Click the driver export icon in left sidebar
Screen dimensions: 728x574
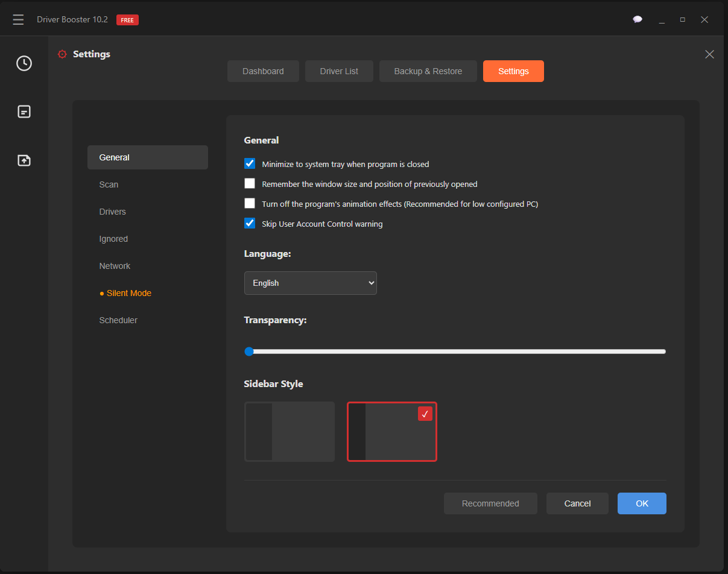coord(24,160)
